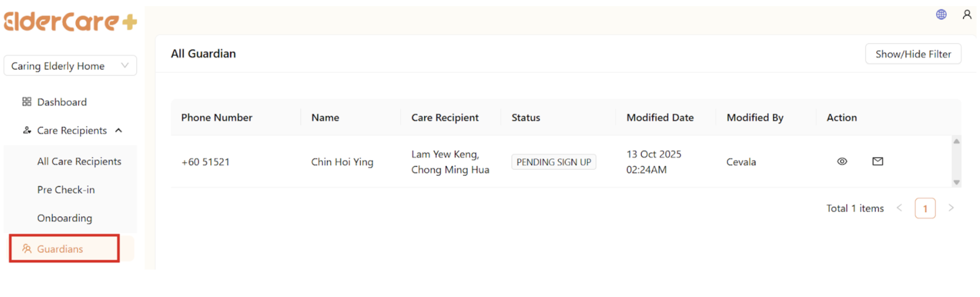Go to next page arrow
Screen dimensions: 980x297
[x=951, y=208]
